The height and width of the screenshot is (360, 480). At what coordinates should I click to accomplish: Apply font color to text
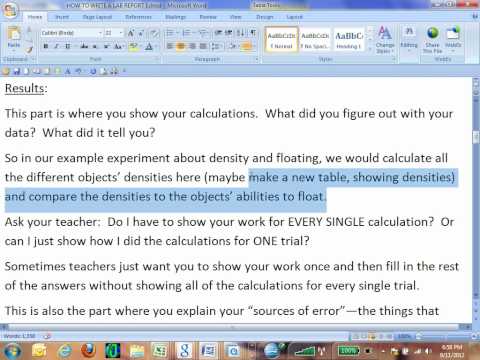(x=150, y=46)
